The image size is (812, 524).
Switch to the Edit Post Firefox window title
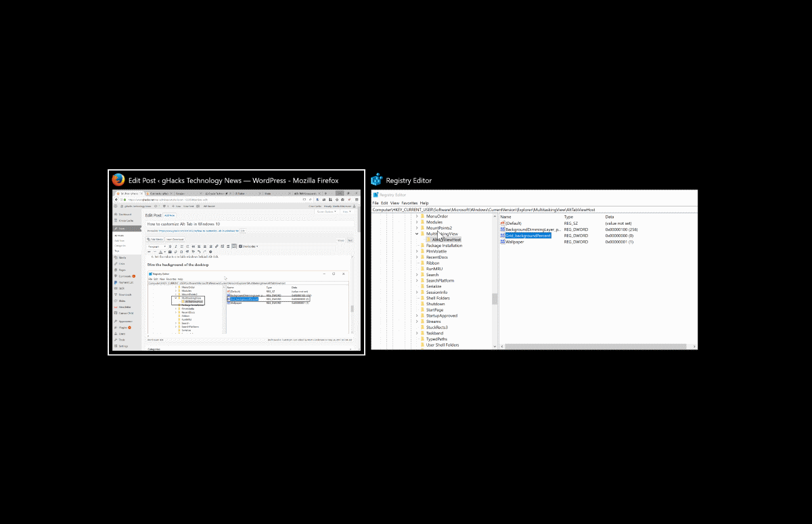click(233, 180)
